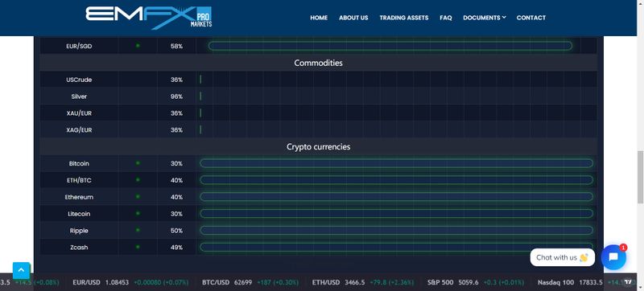Click the 49% value for Zcash

pos(176,248)
